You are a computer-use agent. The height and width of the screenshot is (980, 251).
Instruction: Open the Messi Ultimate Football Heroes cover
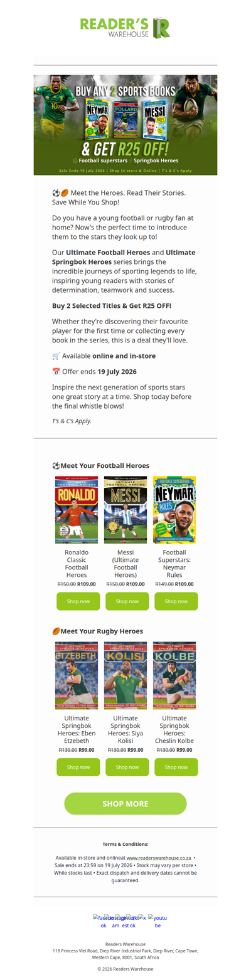[x=125, y=510]
